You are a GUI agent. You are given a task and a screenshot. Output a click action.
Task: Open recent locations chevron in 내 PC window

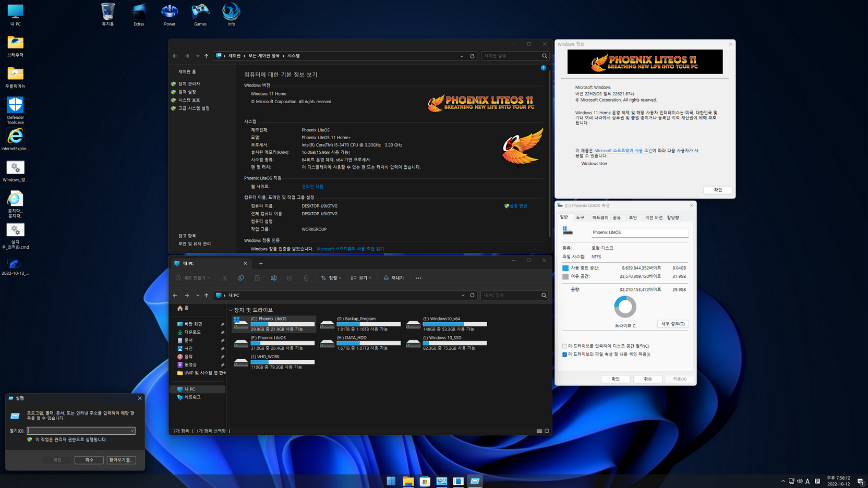click(x=198, y=295)
